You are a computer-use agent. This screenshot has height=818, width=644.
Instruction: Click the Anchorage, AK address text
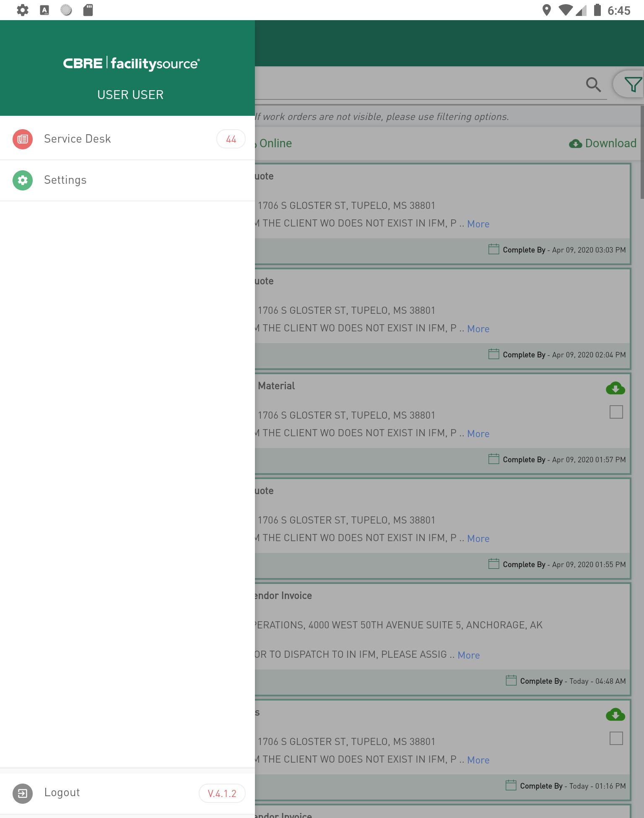pos(398,625)
